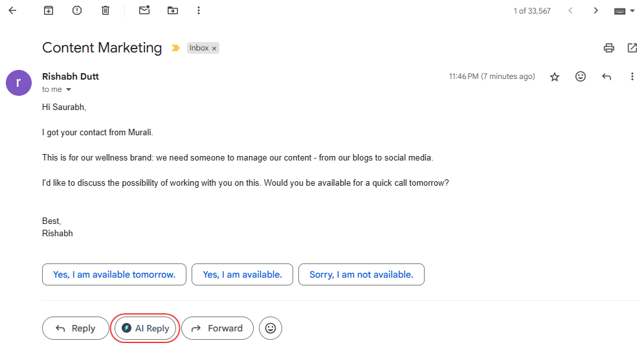This screenshot has width=644, height=356.
Task: Add an emoji reaction in the message header
Action: 581,76
